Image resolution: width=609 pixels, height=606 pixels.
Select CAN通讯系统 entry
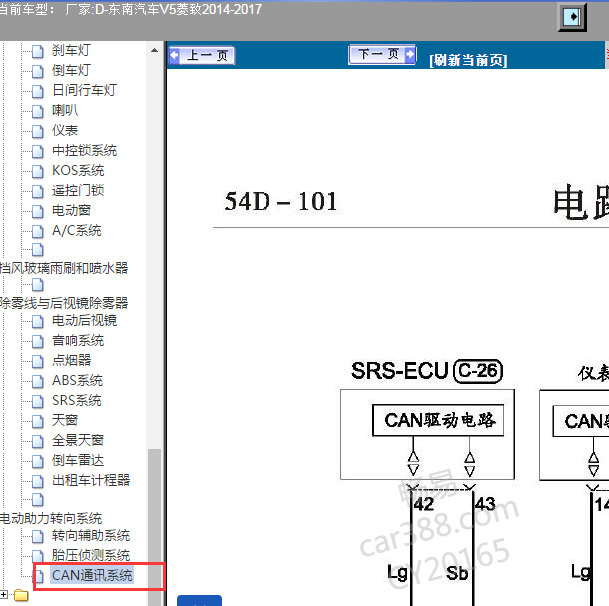(x=92, y=575)
